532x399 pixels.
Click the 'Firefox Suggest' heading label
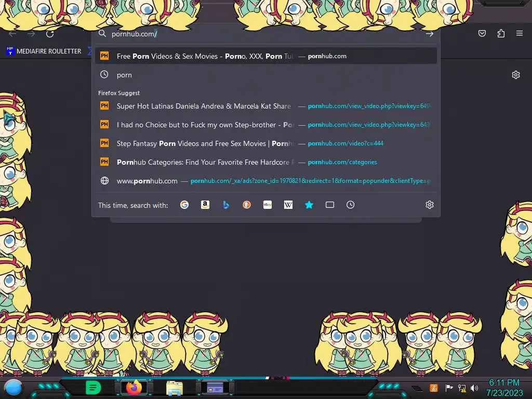(x=119, y=93)
